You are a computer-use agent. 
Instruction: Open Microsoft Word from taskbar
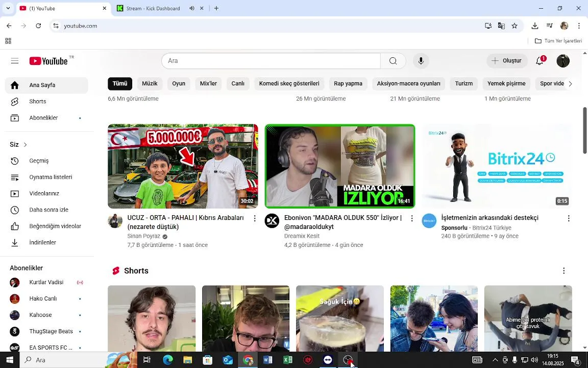[x=268, y=360]
